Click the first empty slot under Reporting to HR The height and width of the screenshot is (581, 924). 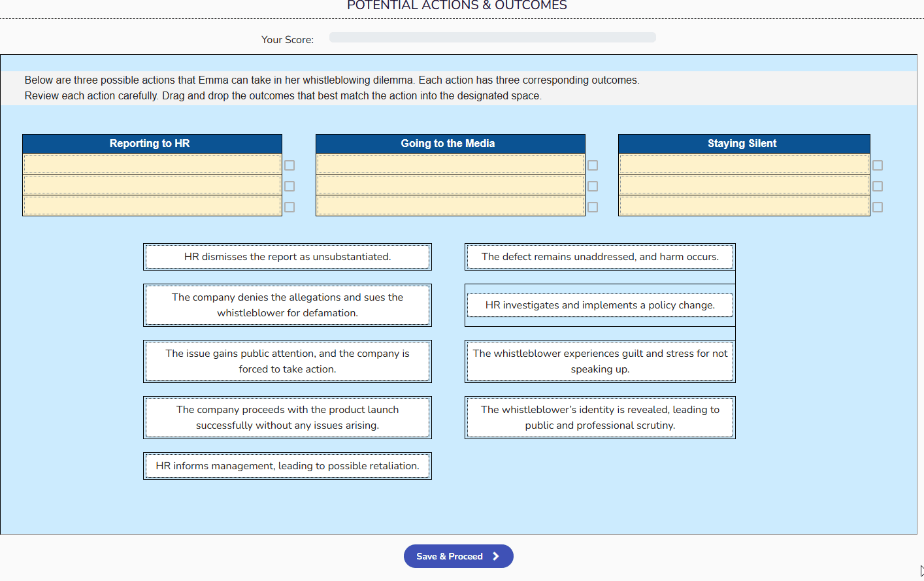(152, 165)
